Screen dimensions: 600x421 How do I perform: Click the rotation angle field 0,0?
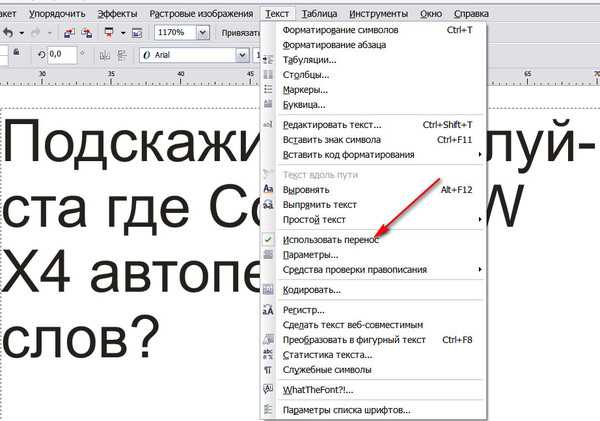tap(62, 54)
